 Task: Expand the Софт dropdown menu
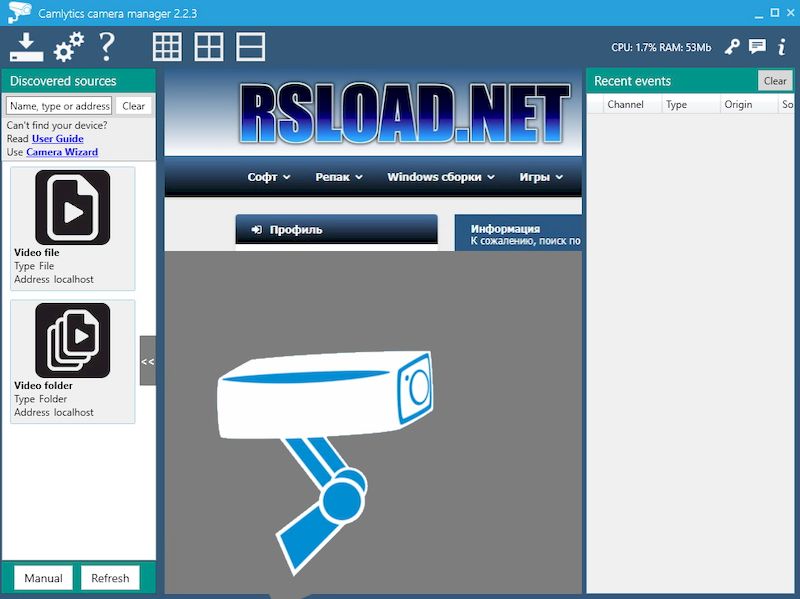click(269, 177)
